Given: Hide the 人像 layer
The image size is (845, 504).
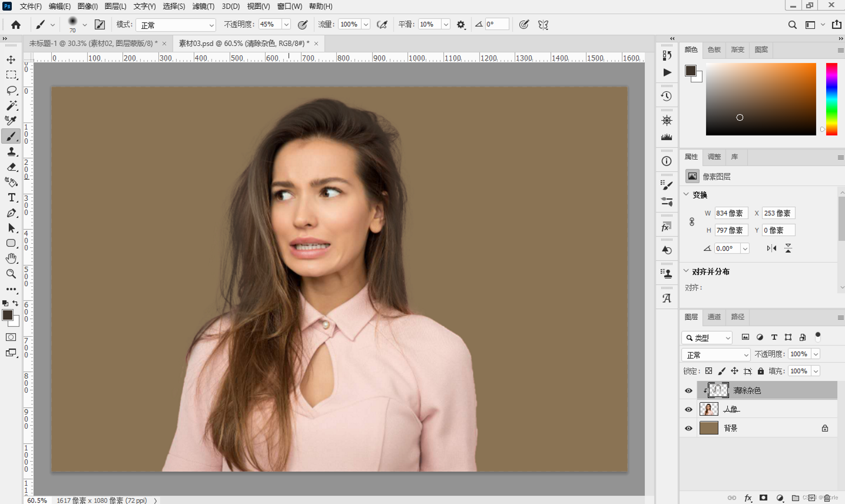Looking at the screenshot, I should pyautogui.click(x=688, y=409).
